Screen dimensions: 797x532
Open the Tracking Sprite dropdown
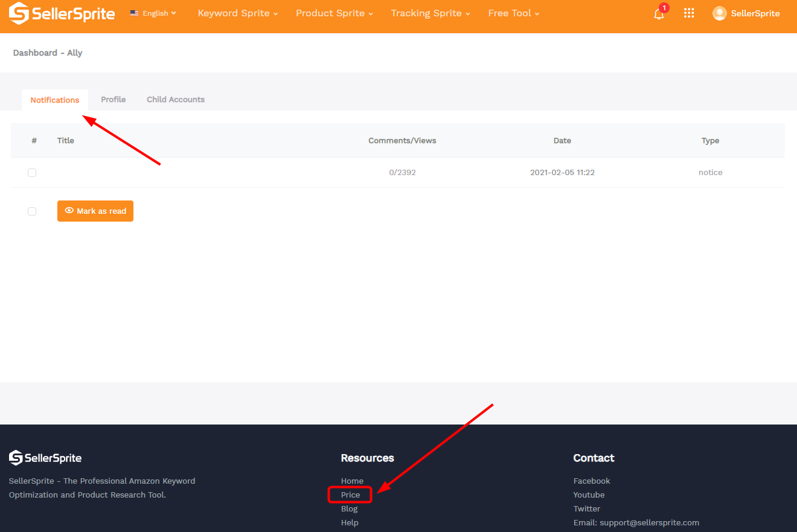point(430,13)
